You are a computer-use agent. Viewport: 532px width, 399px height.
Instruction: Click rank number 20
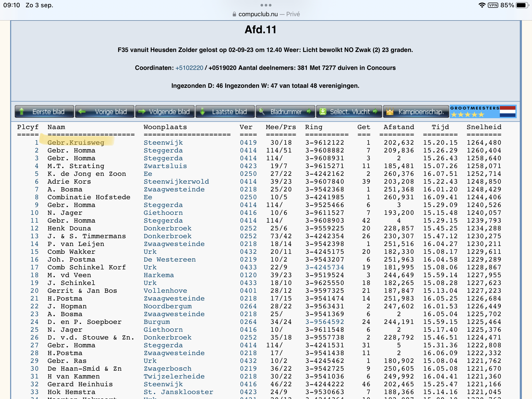point(35,291)
